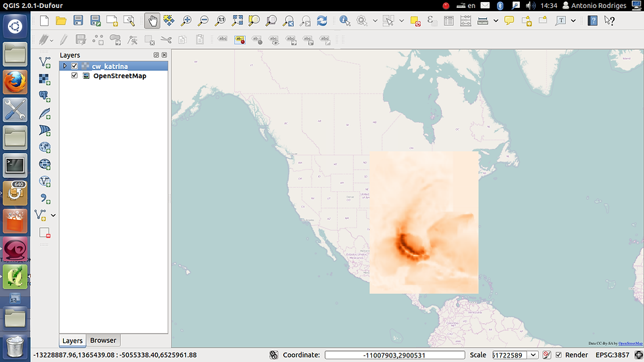Open the Measure tool dropdown arrow
This screenshot has width=644, height=362.
click(495, 20)
